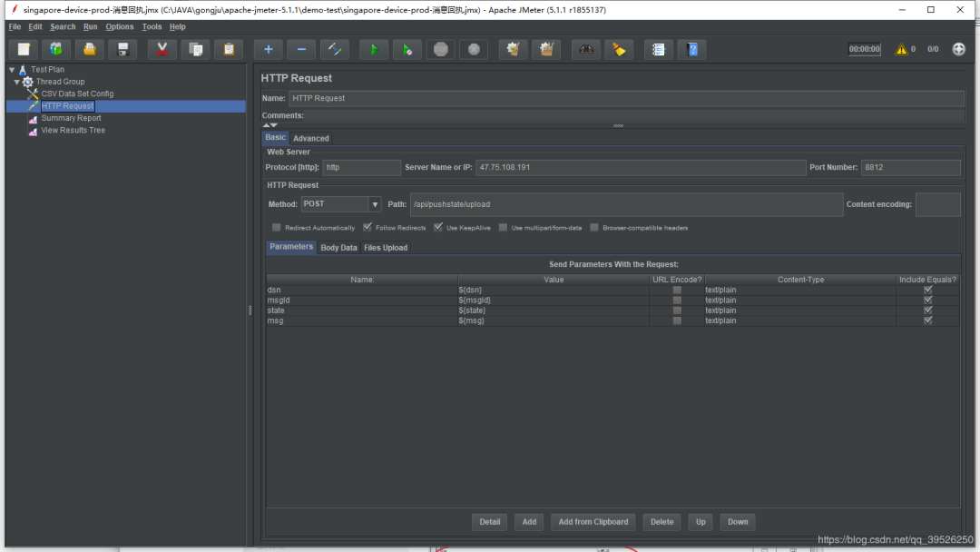This screenshot has width=980, height=552.
Task: Click the Cut scissors icon
Action: (162, 49)
